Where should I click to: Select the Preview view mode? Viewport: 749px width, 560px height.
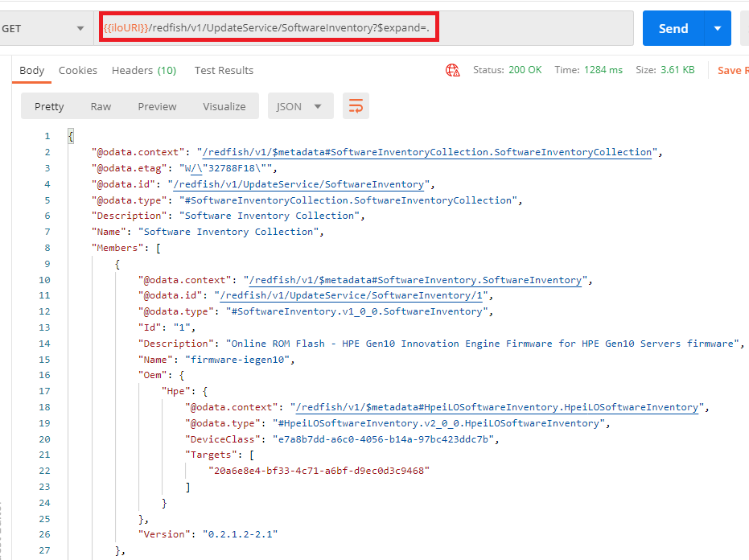(x=157, y=106)
